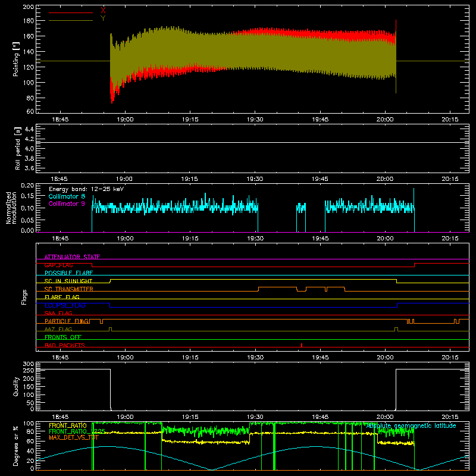Click the '0.20' value on modulation axis
This screenshot has height=476, width=476.
tap(27, 185)
